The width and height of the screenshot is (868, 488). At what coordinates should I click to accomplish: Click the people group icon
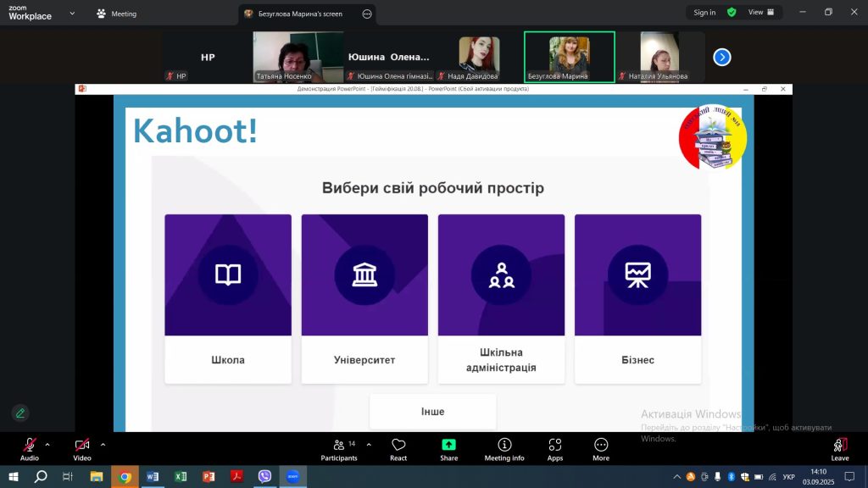(x=502, y=275)
